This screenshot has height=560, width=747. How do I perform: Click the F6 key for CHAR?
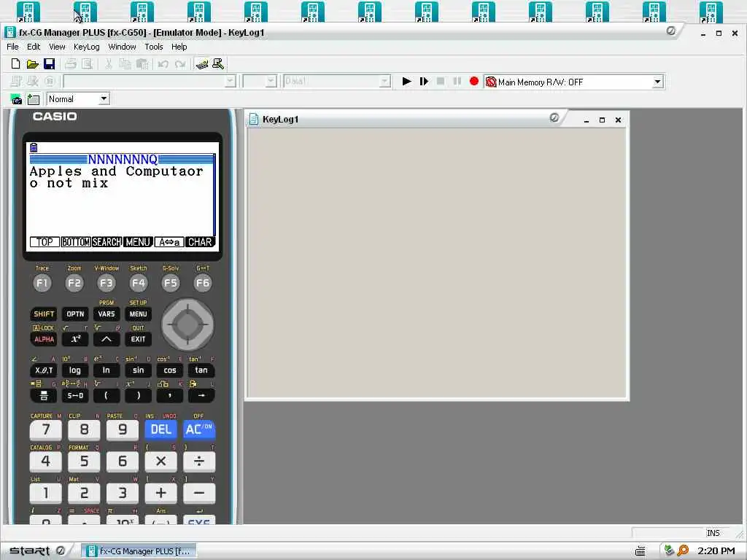203,283
